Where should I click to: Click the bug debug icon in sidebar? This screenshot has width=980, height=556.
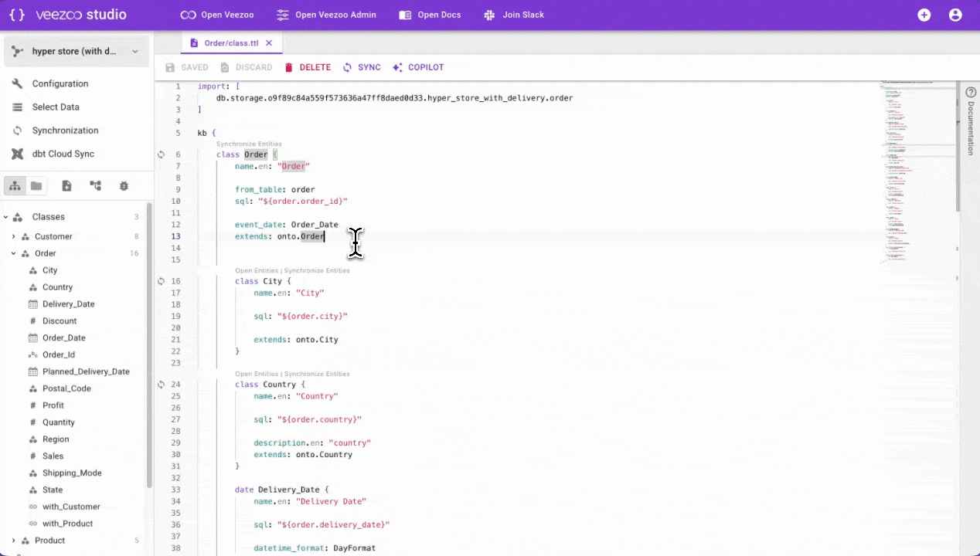pyautogui.click(x=124, y=186)
